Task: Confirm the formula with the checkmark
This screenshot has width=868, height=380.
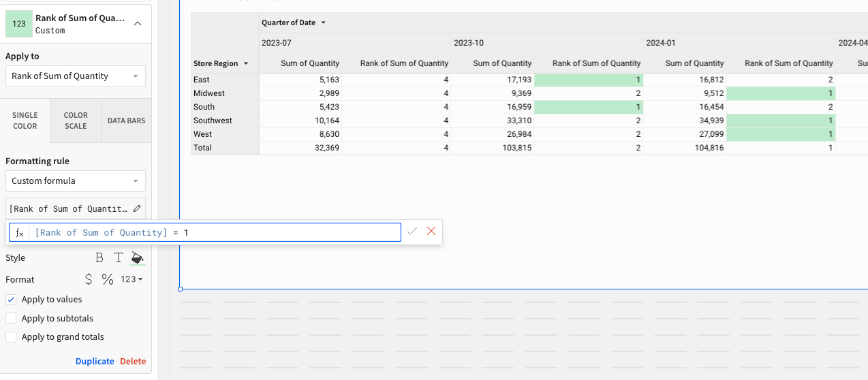Action: coord(412,232)
